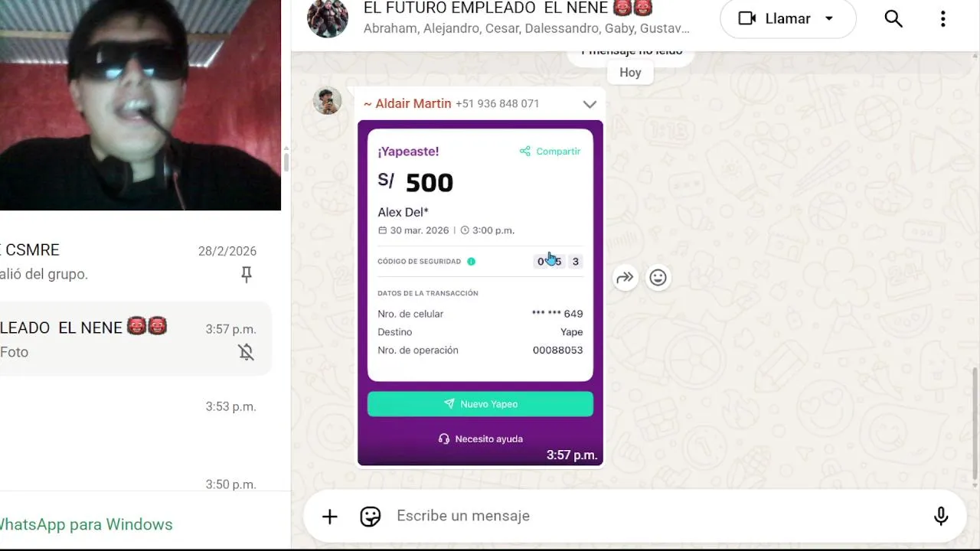React to the photo with emoji icon
Image resolution: width=980 pixels, height=551 pixels.
(658, 278)
